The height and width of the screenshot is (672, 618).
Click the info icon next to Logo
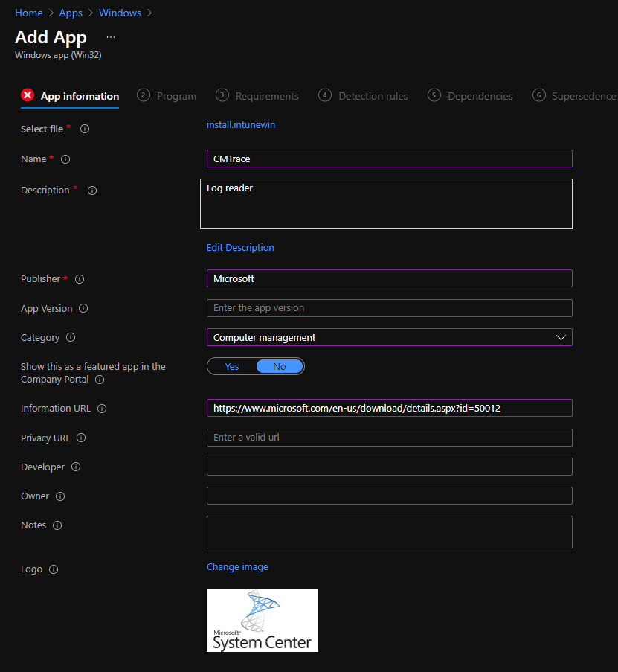pos(54,569)
